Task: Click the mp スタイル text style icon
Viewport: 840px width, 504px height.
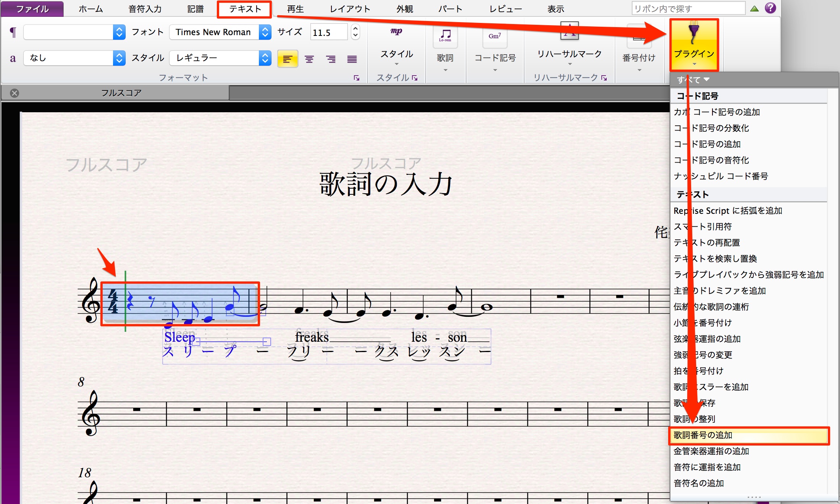Action: (x=396, y=31)
